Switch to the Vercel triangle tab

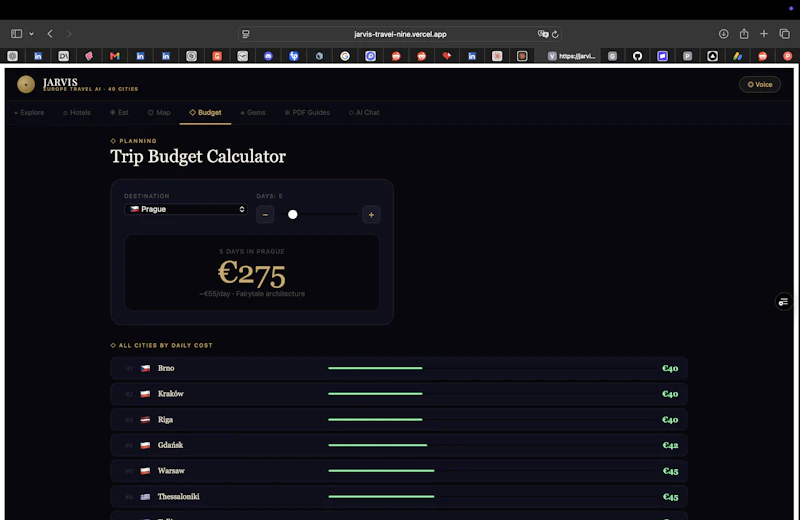point(713,56)
